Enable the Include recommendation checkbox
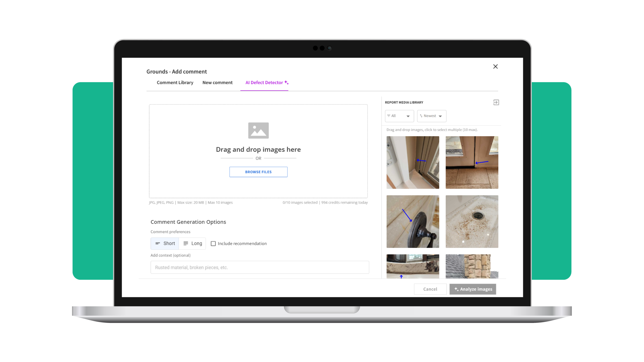The width and height of the screenshot is (644, 362). coord(213,244)
